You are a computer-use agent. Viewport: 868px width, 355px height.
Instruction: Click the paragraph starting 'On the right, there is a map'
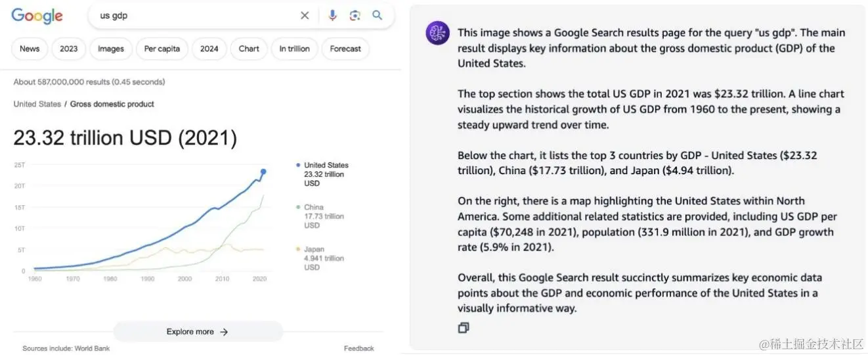(647, 224)
